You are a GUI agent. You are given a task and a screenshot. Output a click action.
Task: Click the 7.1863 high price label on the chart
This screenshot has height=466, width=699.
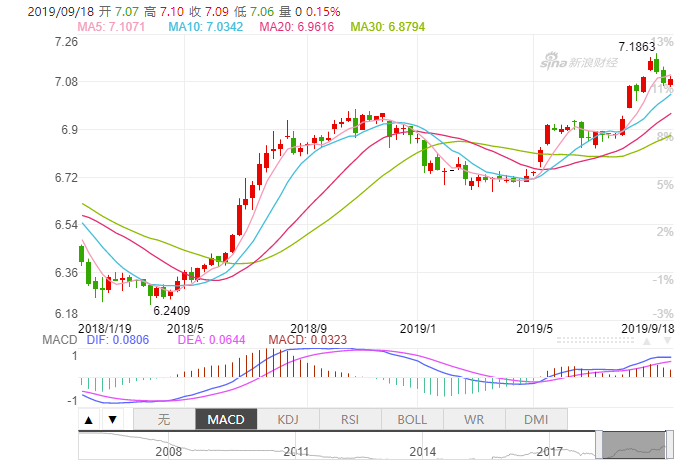(636, 47)
